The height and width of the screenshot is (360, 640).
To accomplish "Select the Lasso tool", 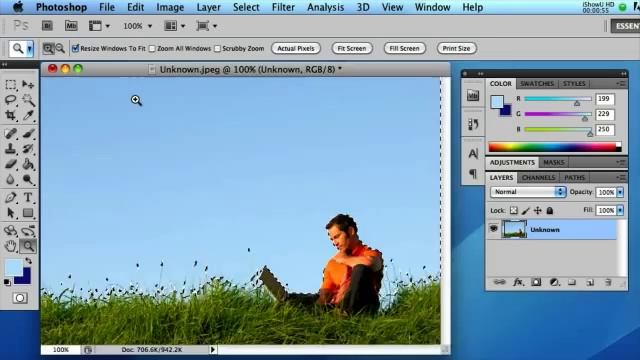I will click(x=11, y=100).
